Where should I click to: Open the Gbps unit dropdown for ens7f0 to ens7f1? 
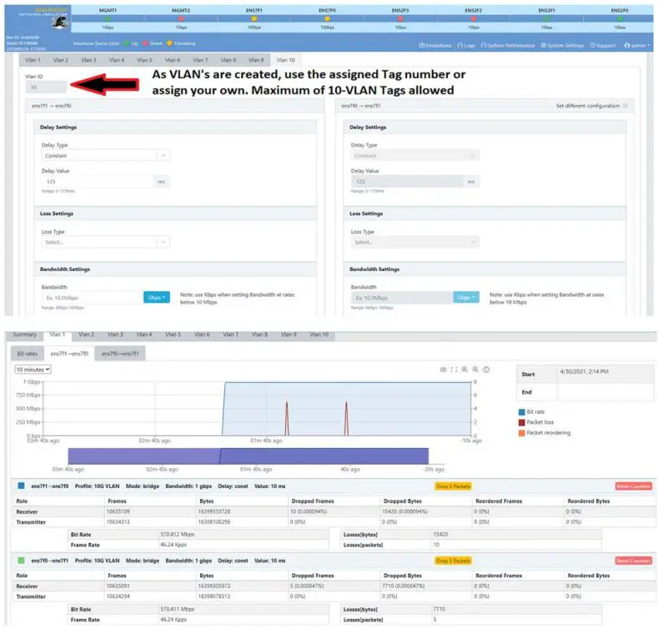pos(466,298)
